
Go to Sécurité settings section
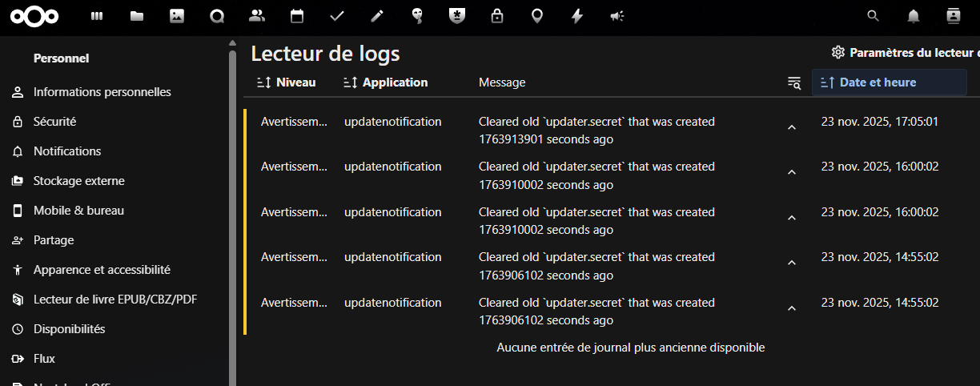point(54,122)
